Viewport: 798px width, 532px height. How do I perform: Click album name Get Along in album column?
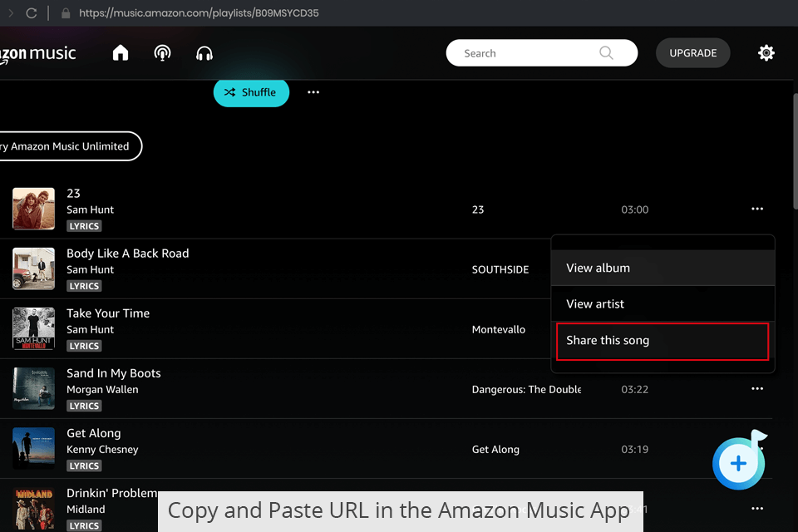(x=495, y=450)
